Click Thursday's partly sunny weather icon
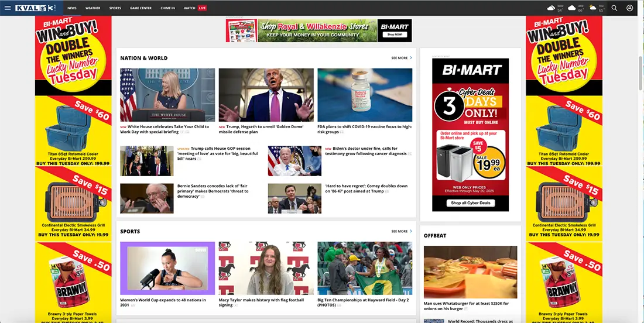Screen dimensions: 644x323 click(592, 8)
